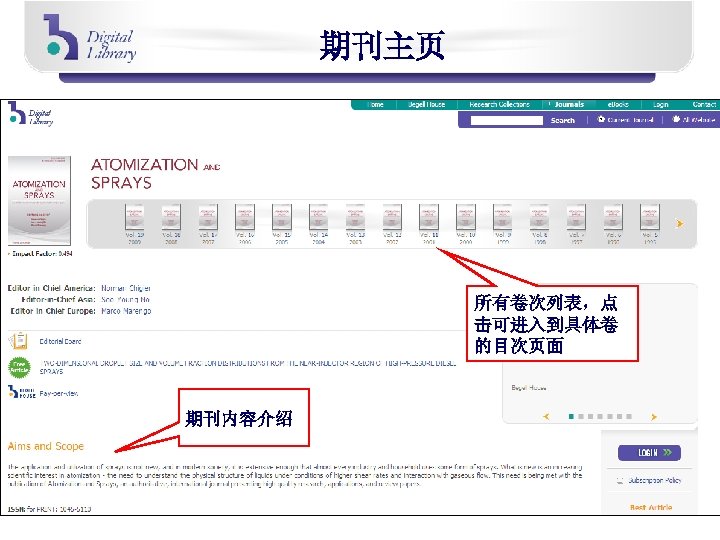
Task: Click inside the search text field
Action: pyautogui.click(x=506, y=120)
